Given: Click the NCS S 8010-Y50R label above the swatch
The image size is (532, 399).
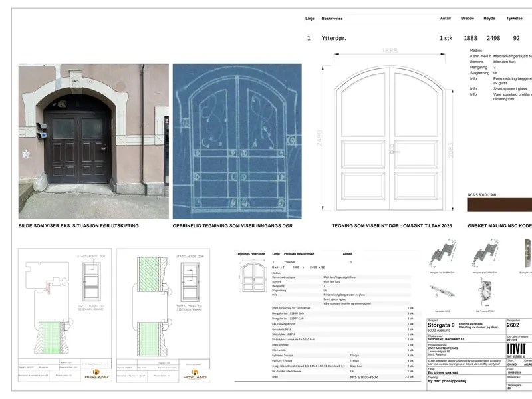Looking at the screenshot, I should pos(481,195).
